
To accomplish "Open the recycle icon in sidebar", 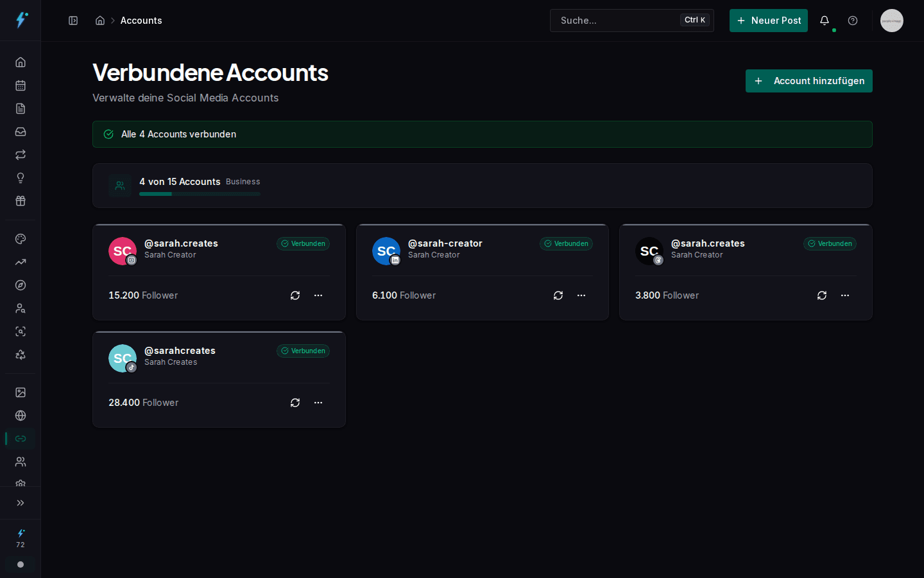I will tap(21, 355).
